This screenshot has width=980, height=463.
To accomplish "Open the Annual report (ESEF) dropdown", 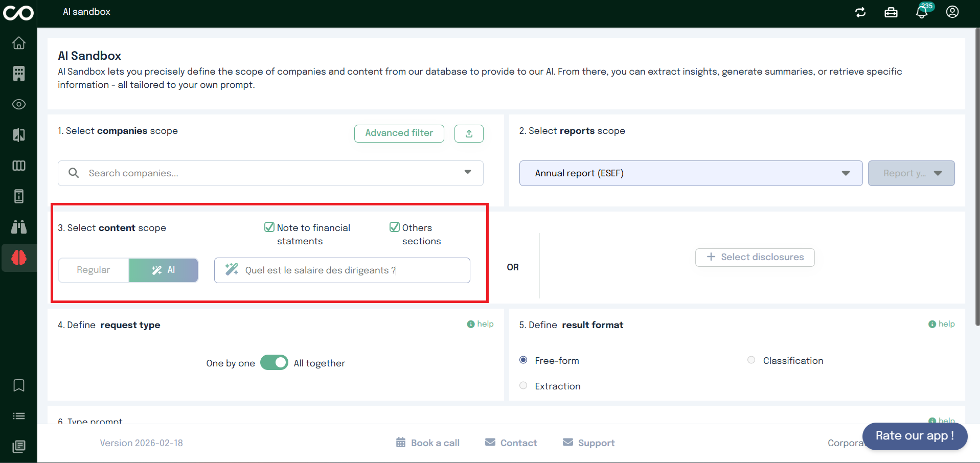I will click(690, 173).
